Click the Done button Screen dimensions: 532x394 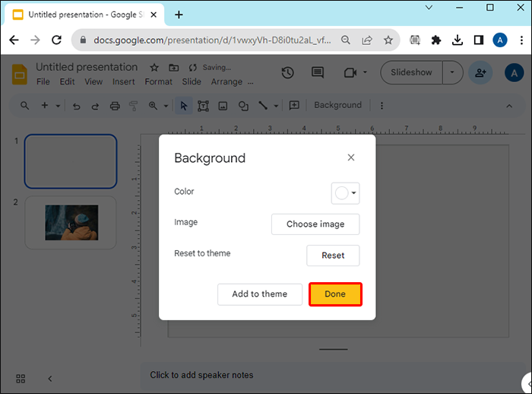(x=335, y=294)
